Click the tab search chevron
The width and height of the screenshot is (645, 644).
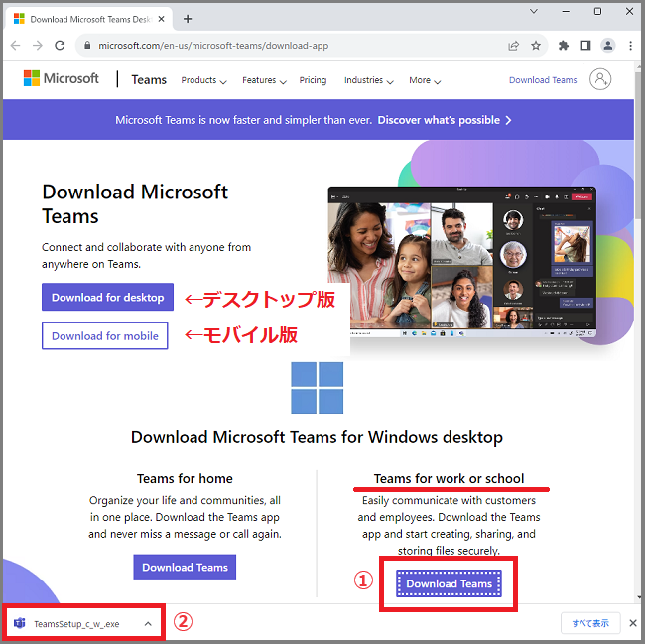coord(534,11)
